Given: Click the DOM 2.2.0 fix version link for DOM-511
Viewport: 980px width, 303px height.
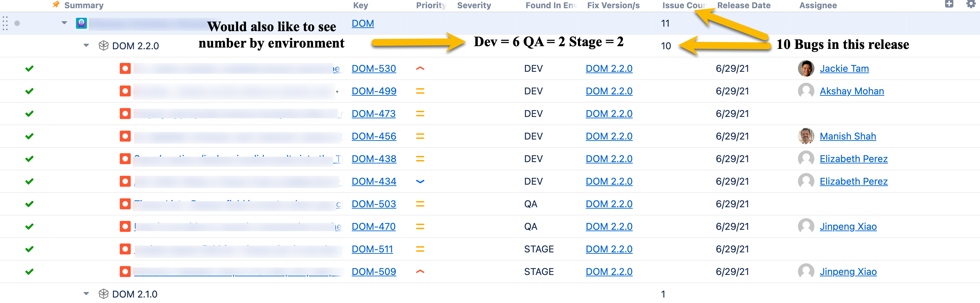Looking at the screenshot, I should click(609, 249).
